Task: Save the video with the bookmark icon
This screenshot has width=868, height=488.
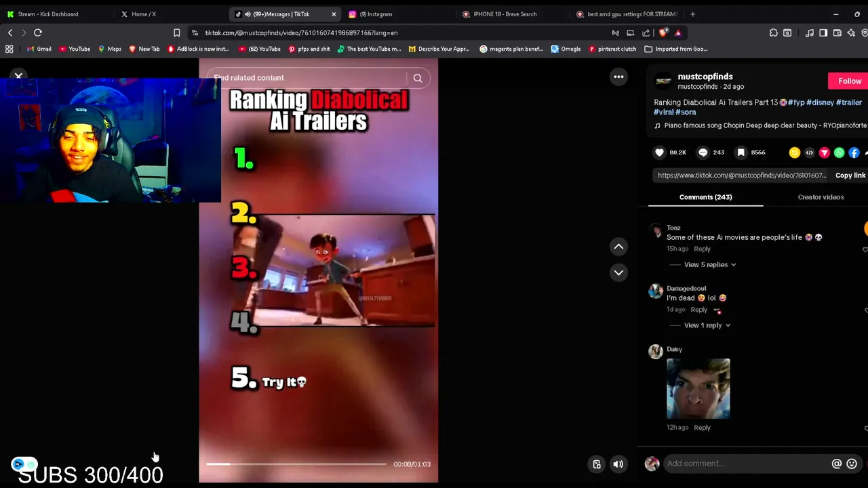Action: [741, 152]
